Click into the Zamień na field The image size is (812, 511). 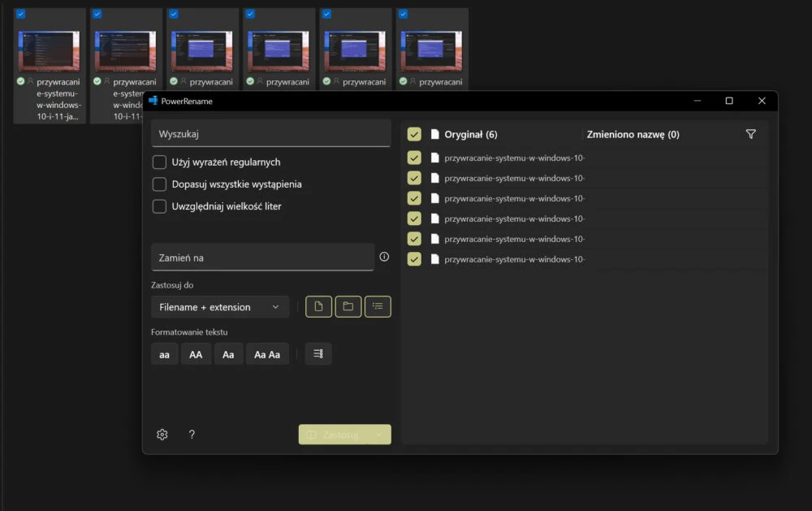pyautogui.click(x=262, y=258)
